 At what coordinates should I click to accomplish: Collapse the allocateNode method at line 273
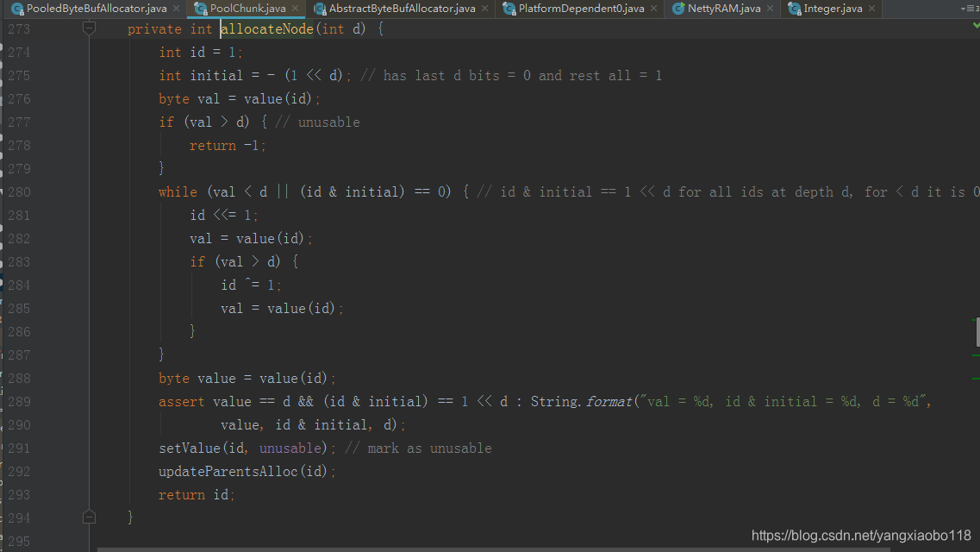pyautogui.click(x=90, y=28)
